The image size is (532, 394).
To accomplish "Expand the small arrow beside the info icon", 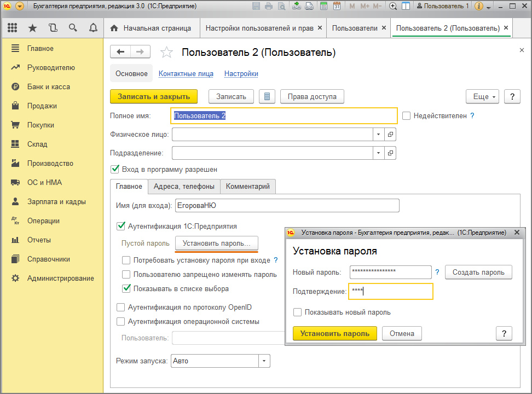I will [489, 7].
